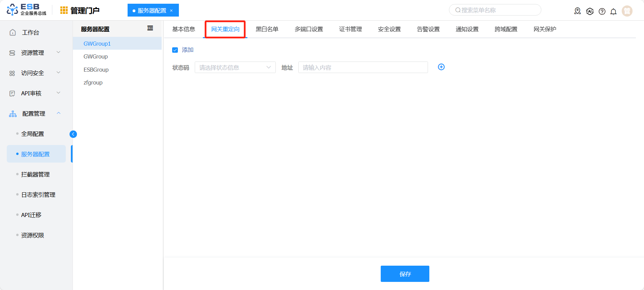644x290 pixels.
Task: Click the 地址 address input field
Action: click(x=363, y=67)
